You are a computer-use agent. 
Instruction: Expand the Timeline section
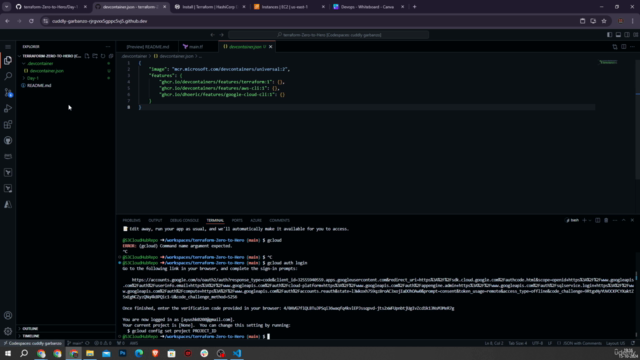(31, 336)
